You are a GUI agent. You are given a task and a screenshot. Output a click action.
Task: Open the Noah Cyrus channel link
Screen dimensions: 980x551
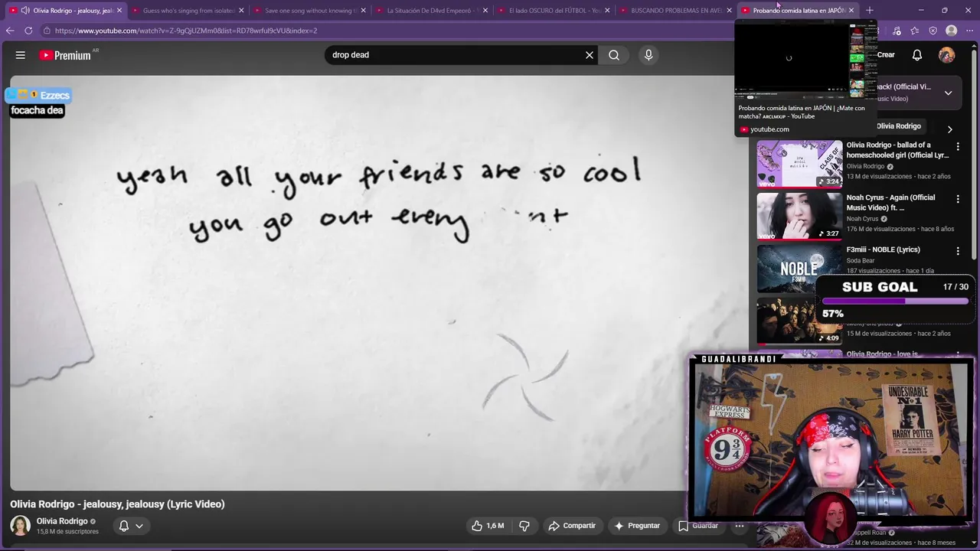[x=862, y=219]
